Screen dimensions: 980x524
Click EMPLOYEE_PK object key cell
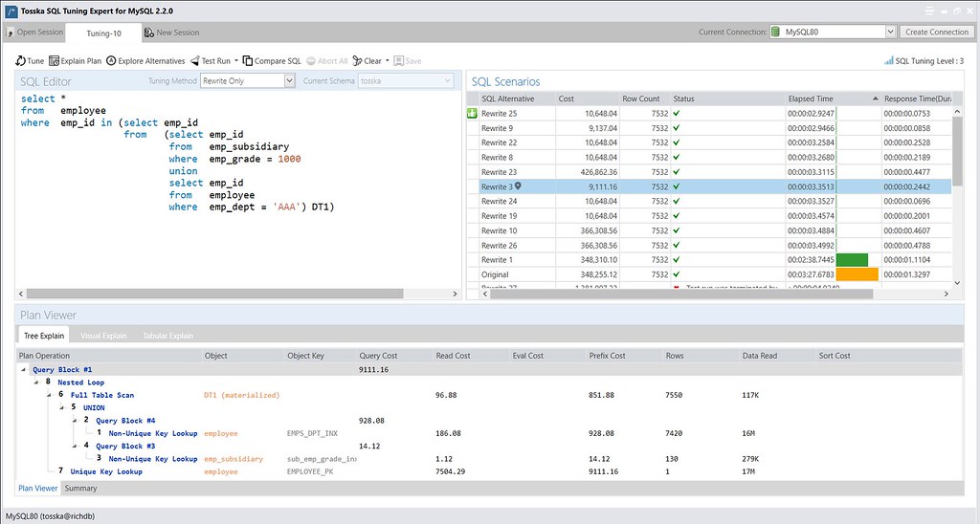coord(310,471)
